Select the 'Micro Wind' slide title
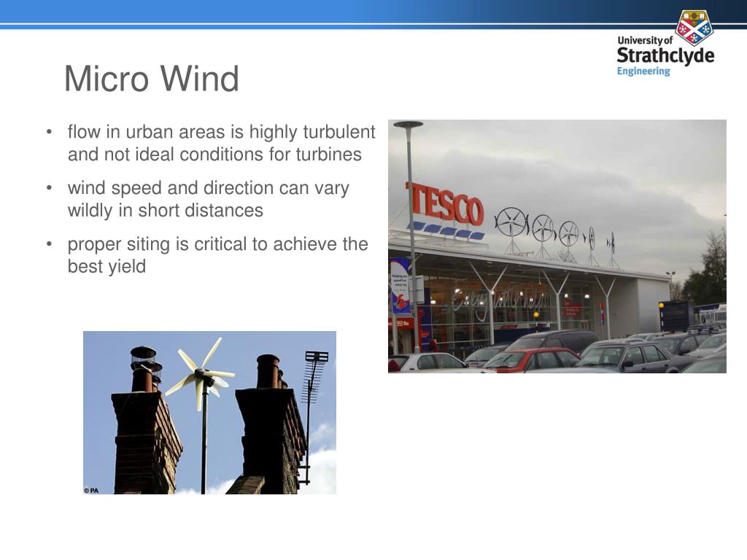 point(152,79)
